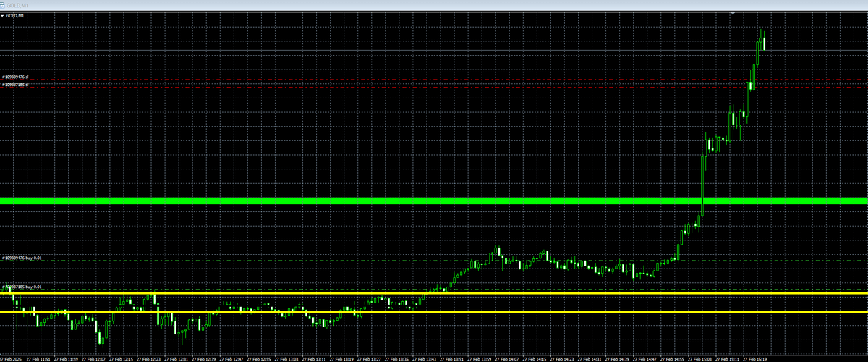The width and height of the screenshot is (868, 362).
Task: Click the latest white candle at the chart top
Action: tap(765, 42)
